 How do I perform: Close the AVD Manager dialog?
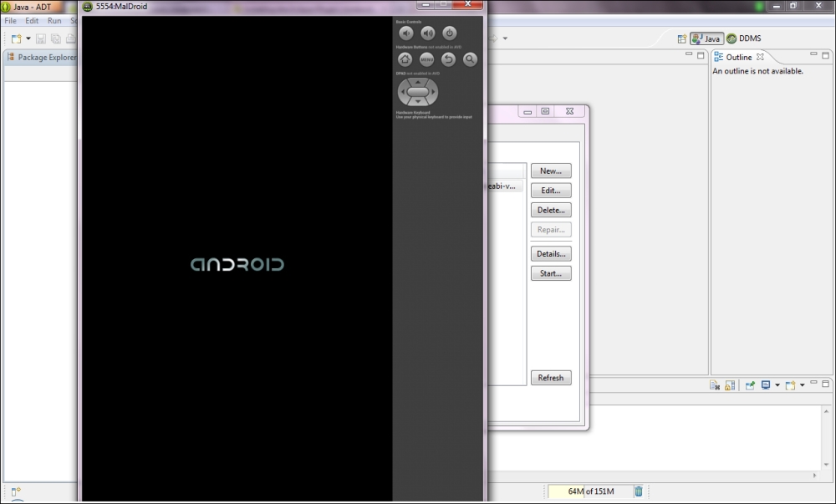point(569,111)
